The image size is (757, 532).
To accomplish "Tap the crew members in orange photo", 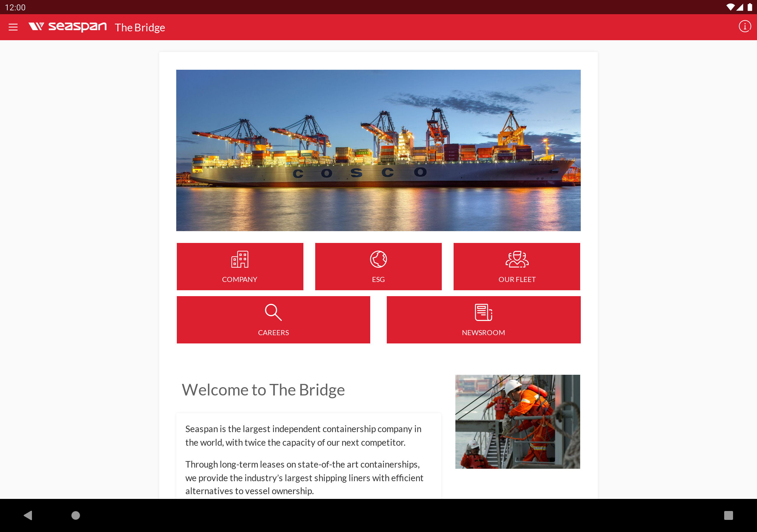I will (518, 421).
